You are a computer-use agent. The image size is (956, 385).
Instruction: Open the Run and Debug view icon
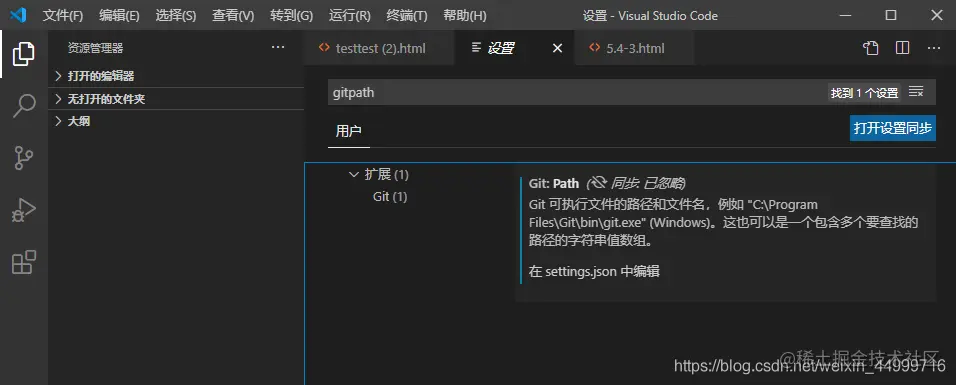point(24,210)
